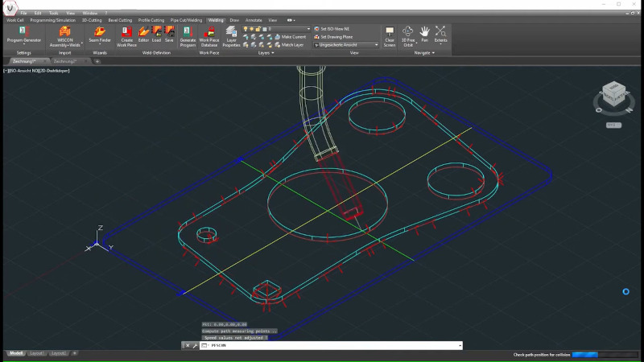Viewport: 644px width, 362px height.
Task: Add new layout with plus button
Action: point(75,353)
